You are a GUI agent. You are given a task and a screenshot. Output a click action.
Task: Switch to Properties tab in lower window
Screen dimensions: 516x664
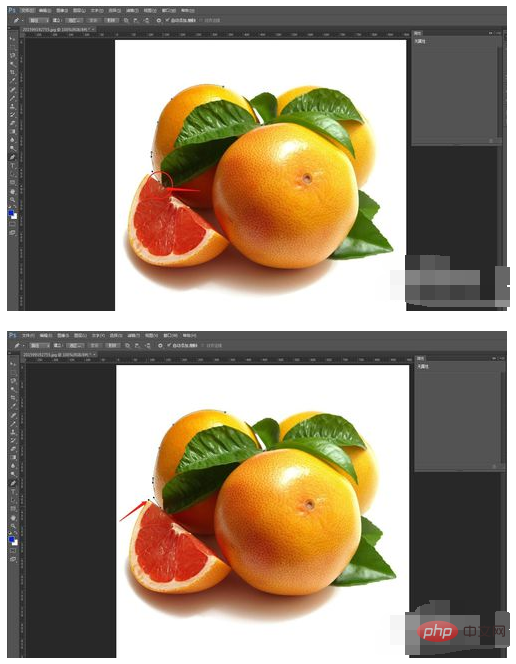pos(420,358)
